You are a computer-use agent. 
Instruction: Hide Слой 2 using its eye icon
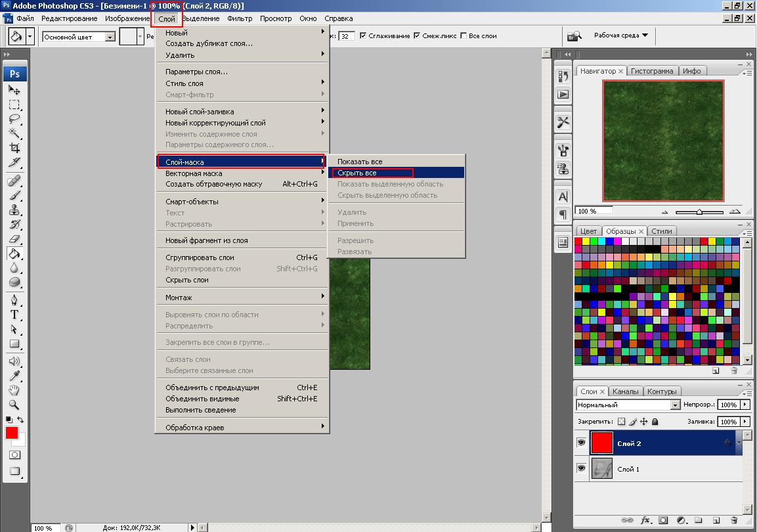pyautogui.click(x=581, y=443)
